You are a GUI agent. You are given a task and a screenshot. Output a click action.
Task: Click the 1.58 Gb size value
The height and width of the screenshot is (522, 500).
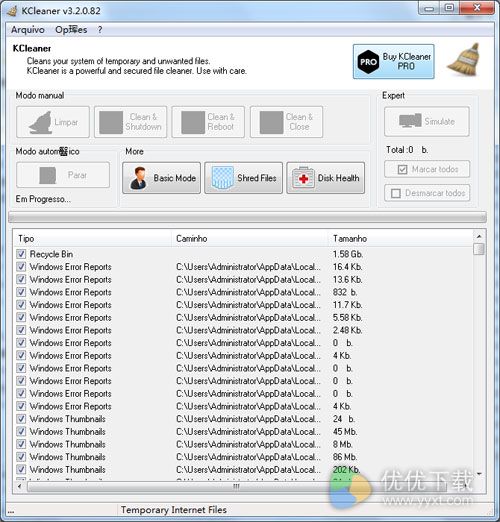[348, 254]
